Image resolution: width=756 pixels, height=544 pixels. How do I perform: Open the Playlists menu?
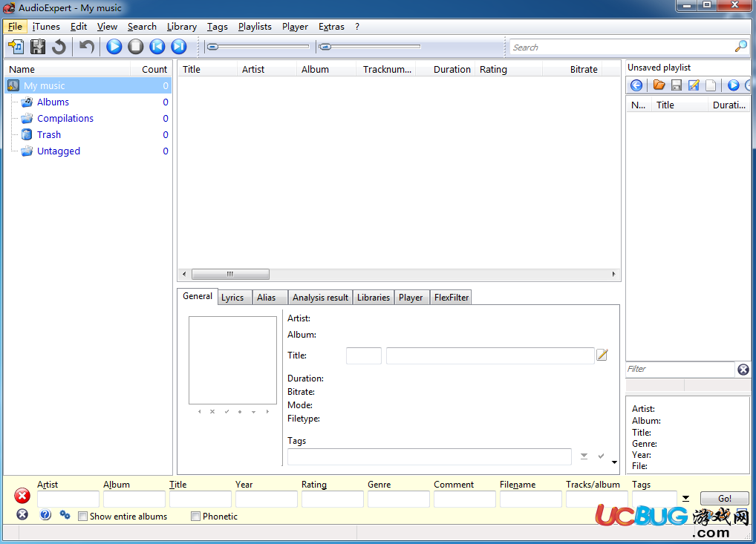click(x=255, y=27)
